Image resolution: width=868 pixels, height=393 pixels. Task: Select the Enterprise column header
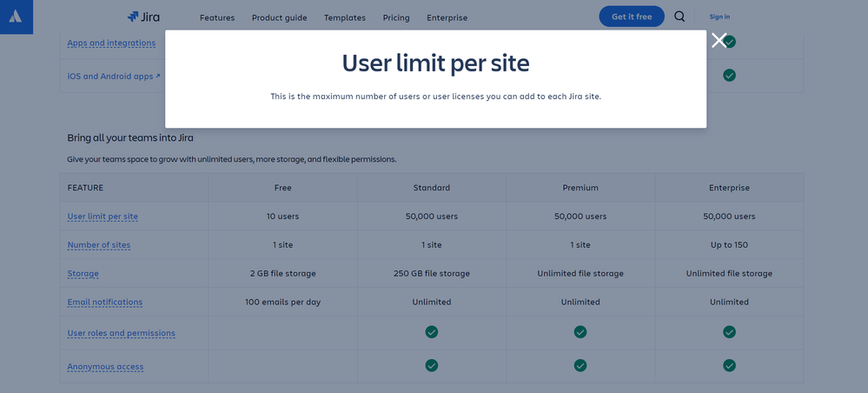[x=729, y=187]
